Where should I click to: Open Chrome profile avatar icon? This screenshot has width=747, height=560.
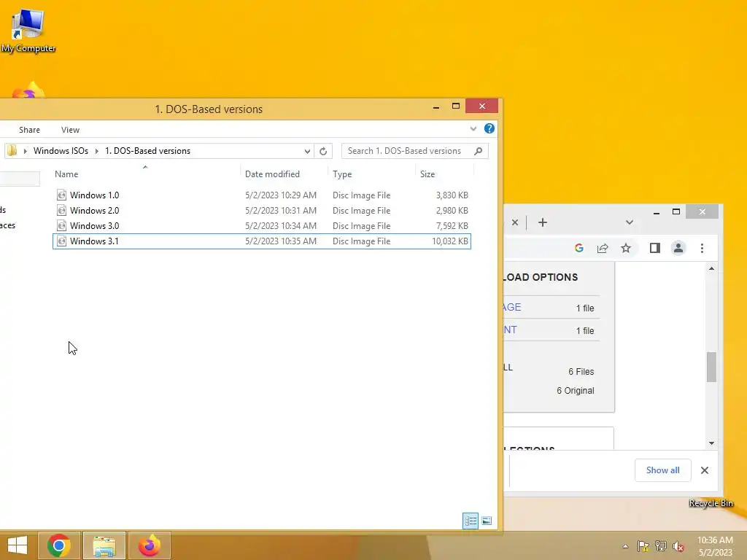point(678,248)
